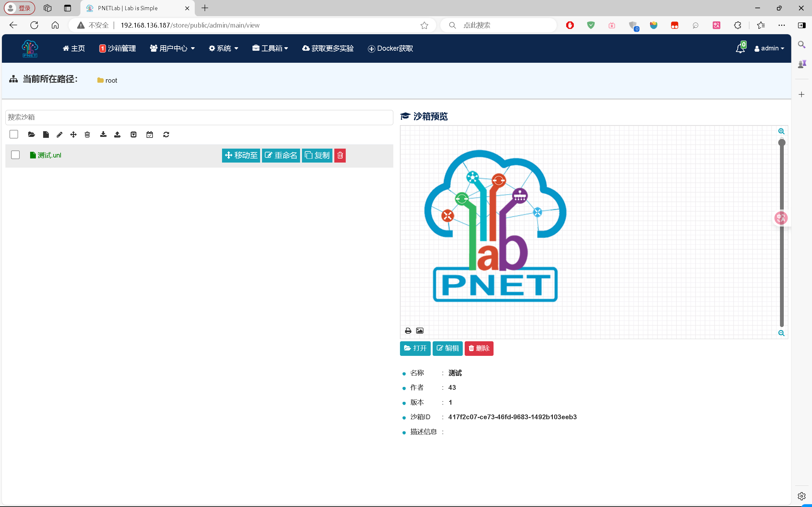
Task: Click the calendar check icon in toolbar
Action: pyautogui.click(x=150, y=134)
